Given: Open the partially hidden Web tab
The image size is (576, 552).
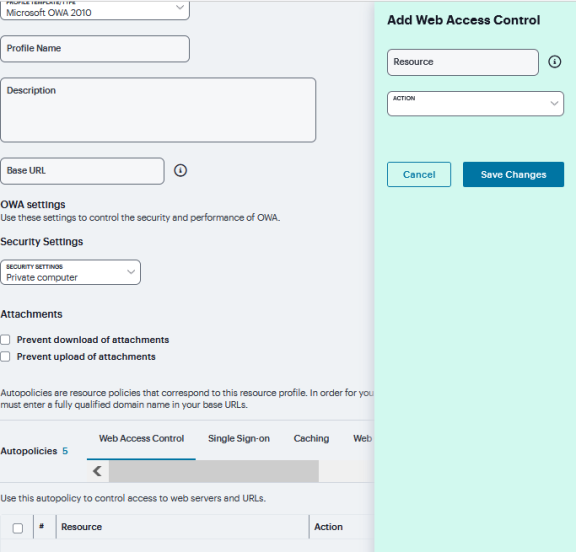Looking at the screenshot, I should [363, 439].
